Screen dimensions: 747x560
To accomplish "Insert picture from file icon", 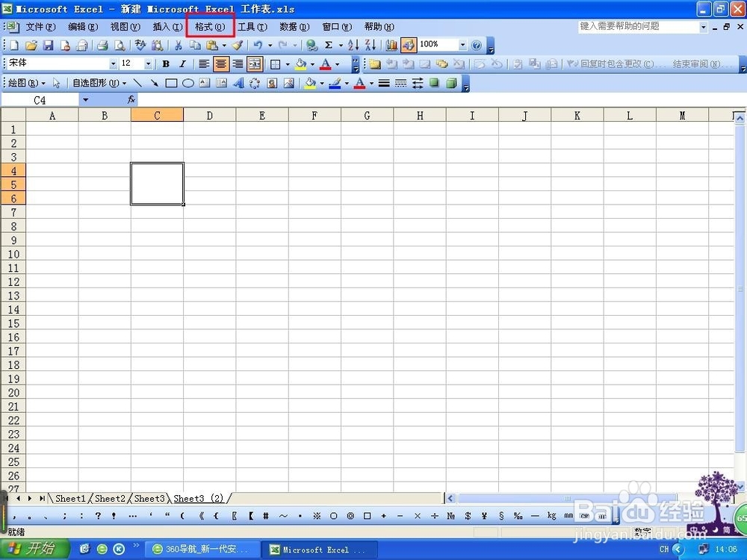I will (288, 84).
